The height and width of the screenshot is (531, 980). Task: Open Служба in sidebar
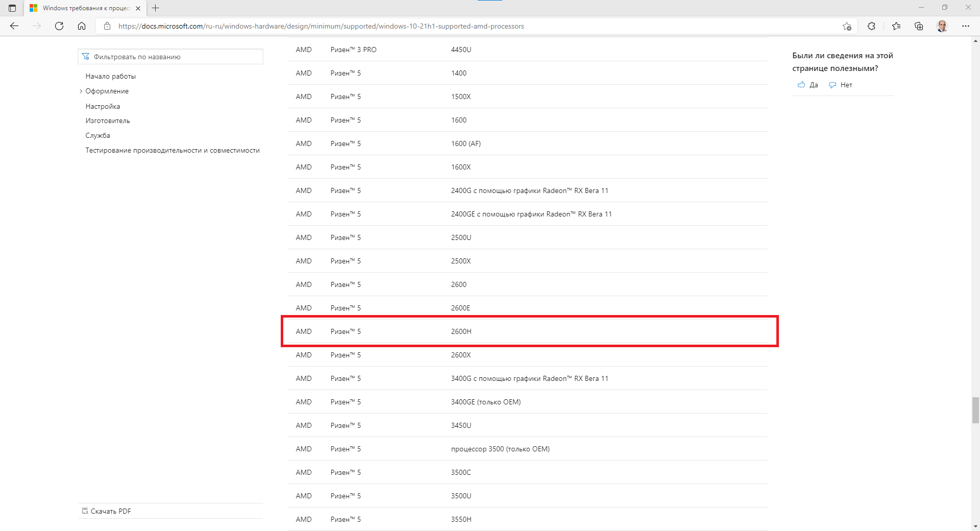coord(97,135)
